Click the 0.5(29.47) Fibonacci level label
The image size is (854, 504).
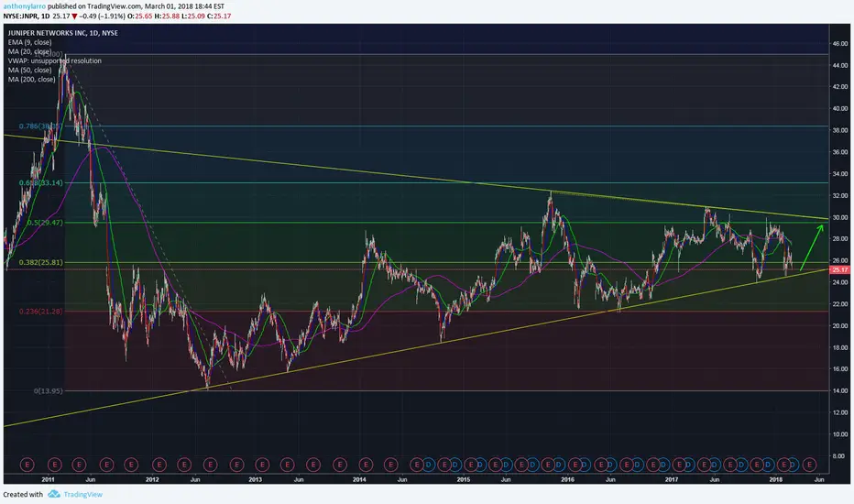tap(45, 223)
